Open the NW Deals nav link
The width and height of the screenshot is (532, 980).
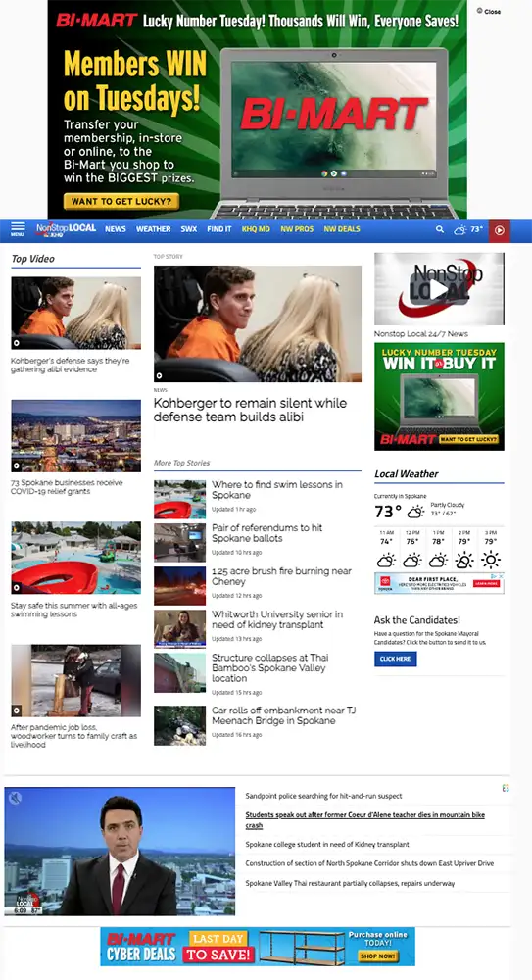(x=342, y=229)
